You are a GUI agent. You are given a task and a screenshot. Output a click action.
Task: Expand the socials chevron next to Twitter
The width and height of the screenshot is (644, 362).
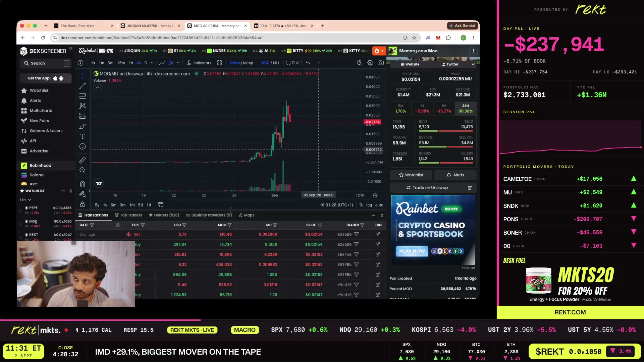[x=473, y=64]
